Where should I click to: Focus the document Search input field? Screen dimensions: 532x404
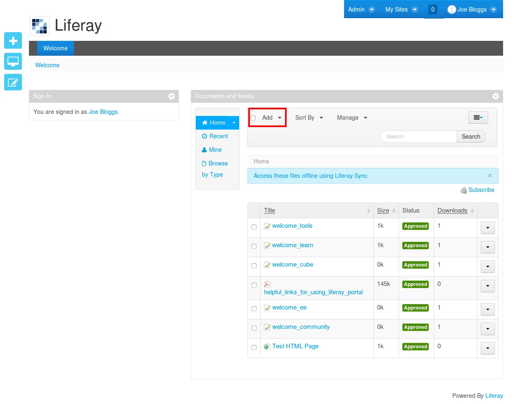tap(418, 137)
